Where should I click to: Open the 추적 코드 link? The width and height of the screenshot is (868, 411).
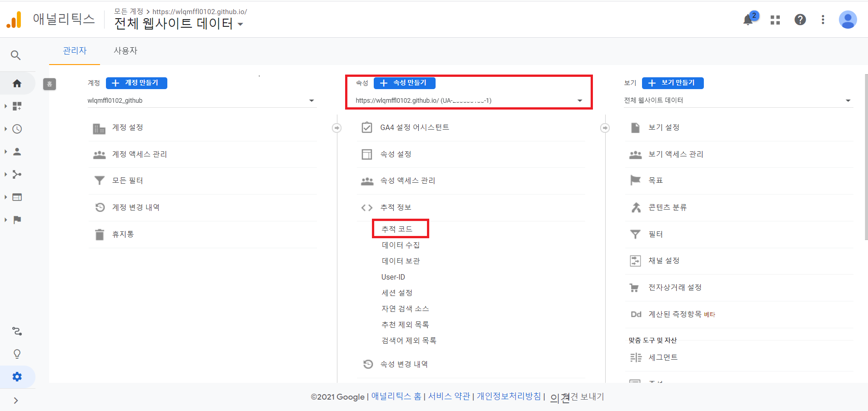coord(397,229)
